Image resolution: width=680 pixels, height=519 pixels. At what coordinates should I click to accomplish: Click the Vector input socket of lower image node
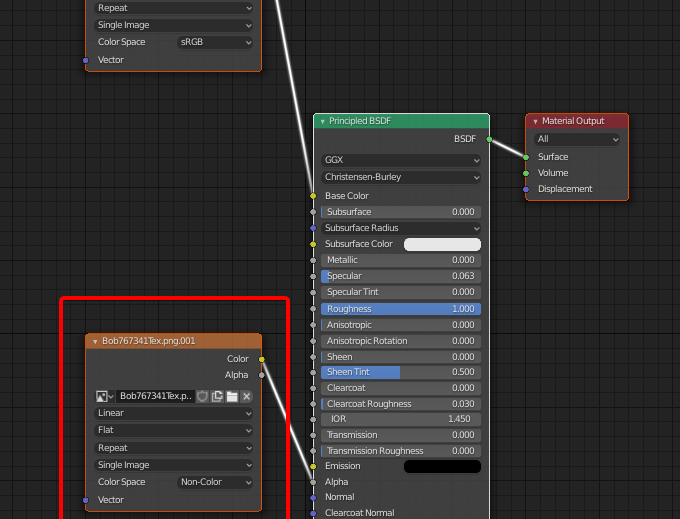coord(86,500)
